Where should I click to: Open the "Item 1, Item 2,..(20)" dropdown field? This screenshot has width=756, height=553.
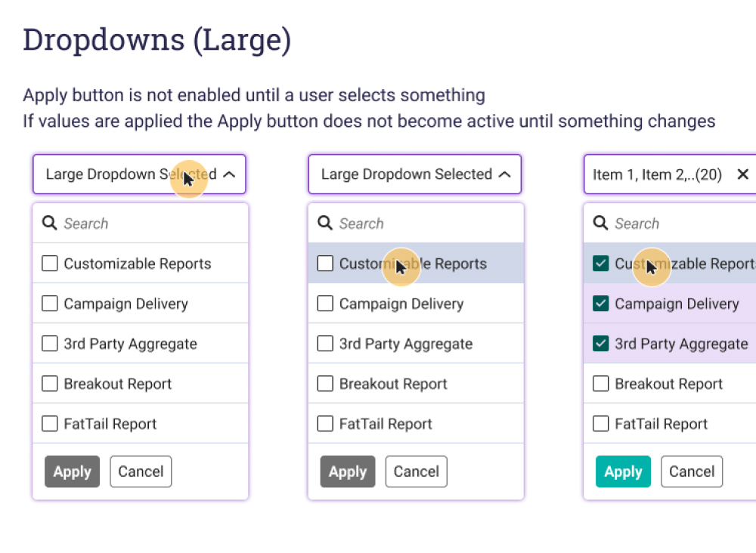[656, 175]
